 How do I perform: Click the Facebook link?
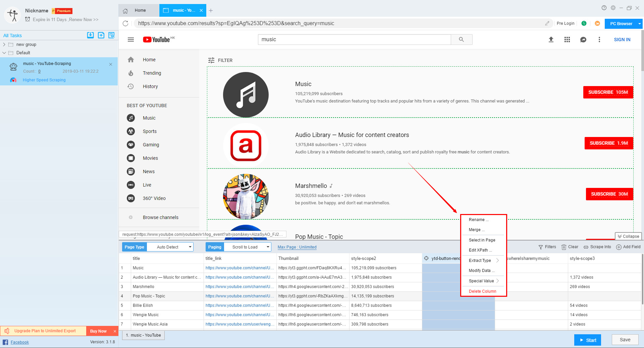[x=20, y=342]
